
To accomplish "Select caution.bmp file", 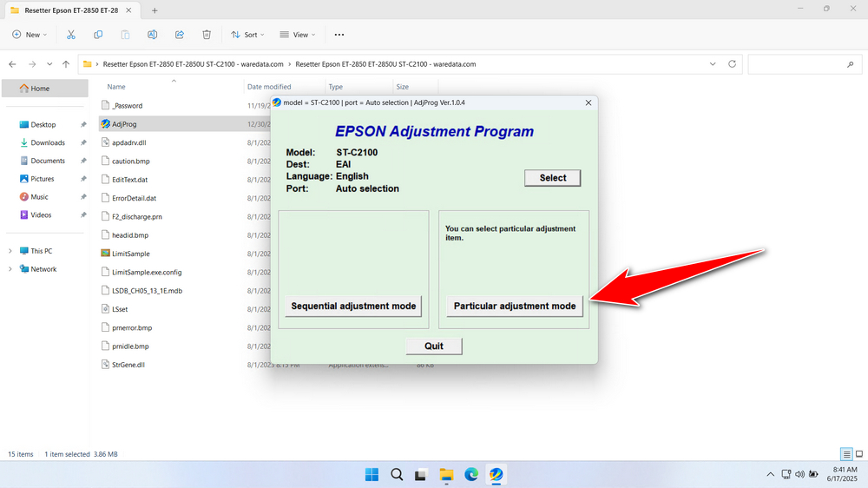I will click(131, 162).
